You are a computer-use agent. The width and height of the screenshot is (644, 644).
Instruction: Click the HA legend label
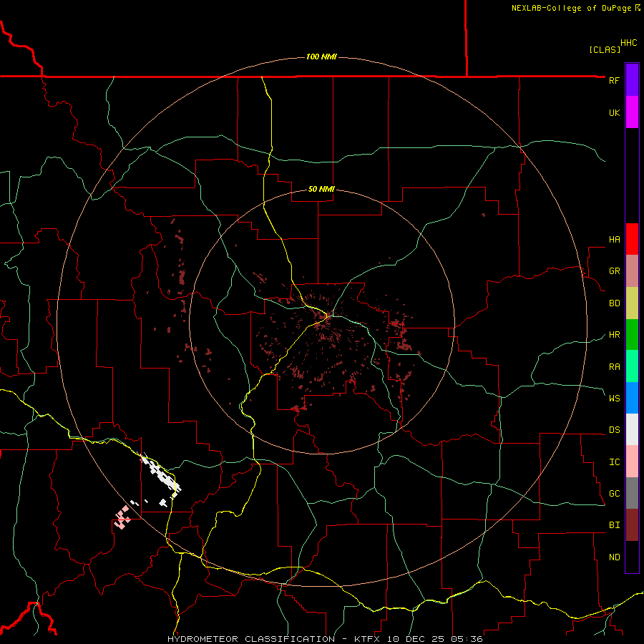(614, 239)
